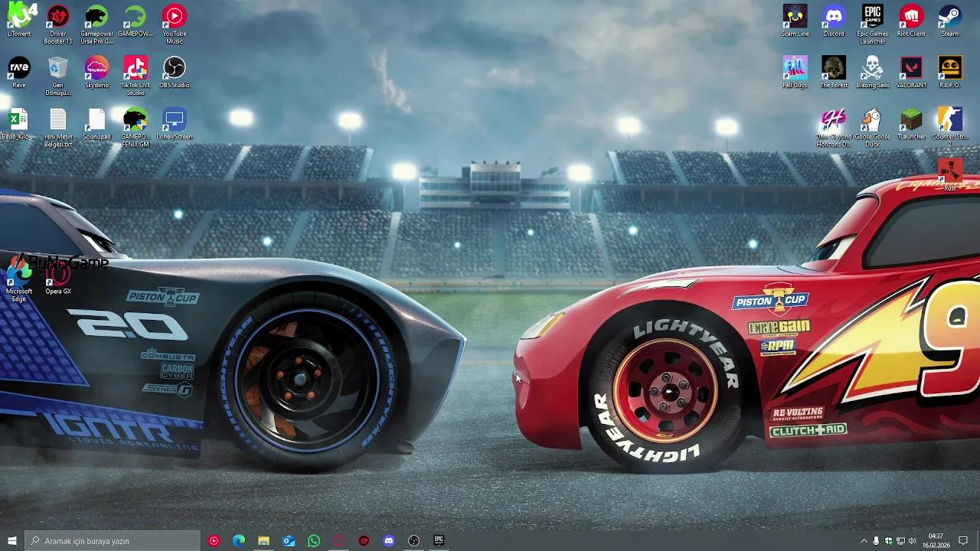Screen dimensions: 980x551
Task: Click the taskbar search box
Action: (x=113, y=541)
